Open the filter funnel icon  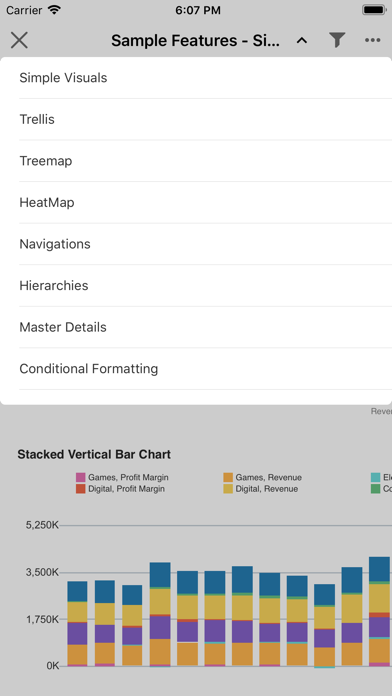pyautogui.click(x=337, y=40)
